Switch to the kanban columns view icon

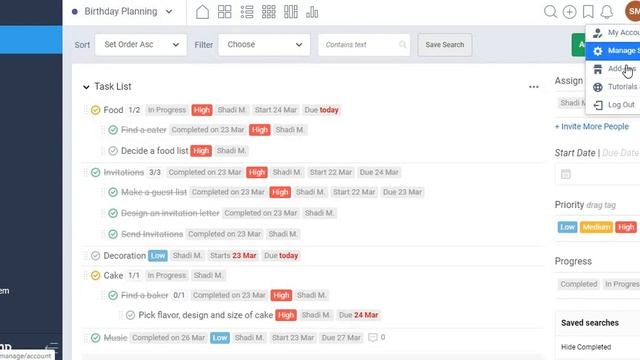coord(291,12)
